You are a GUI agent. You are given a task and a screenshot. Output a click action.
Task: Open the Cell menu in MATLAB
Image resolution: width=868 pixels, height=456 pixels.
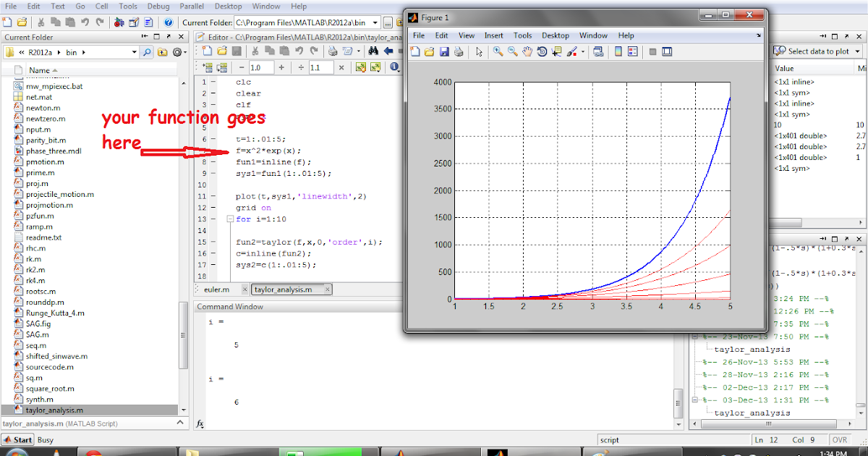101,7
